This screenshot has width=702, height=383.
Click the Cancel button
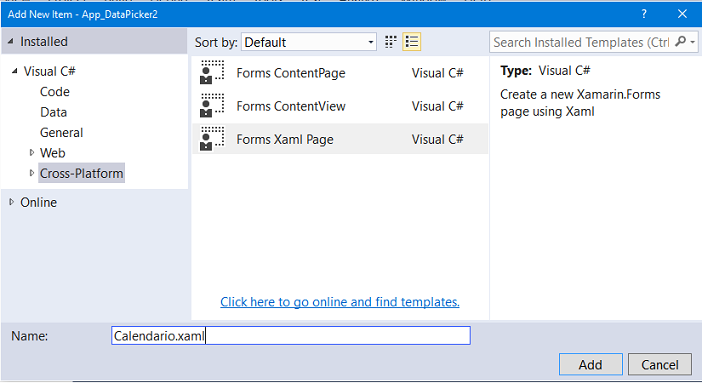coord(660,364)
